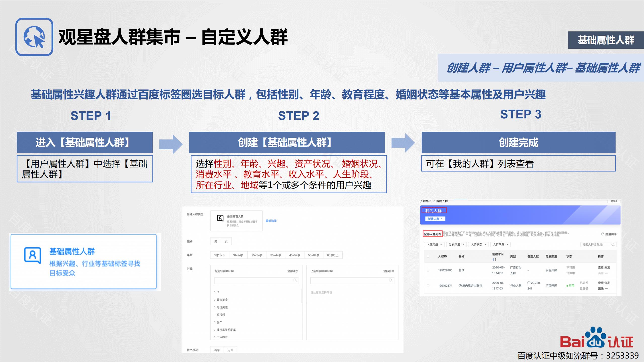
Task: Tick the select-all checkbox in table header
Action: tap(428, 256)
